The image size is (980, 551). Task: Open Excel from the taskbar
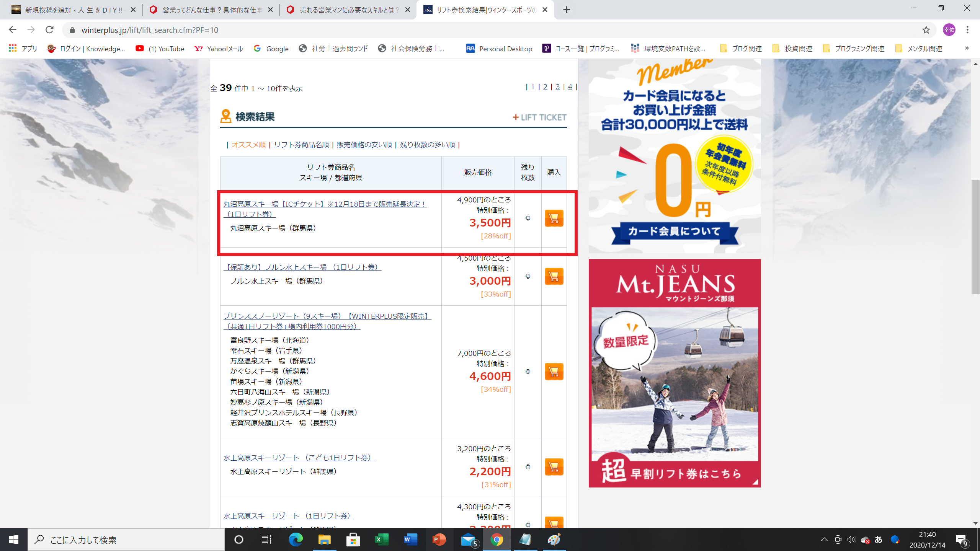tap(381, 540)
